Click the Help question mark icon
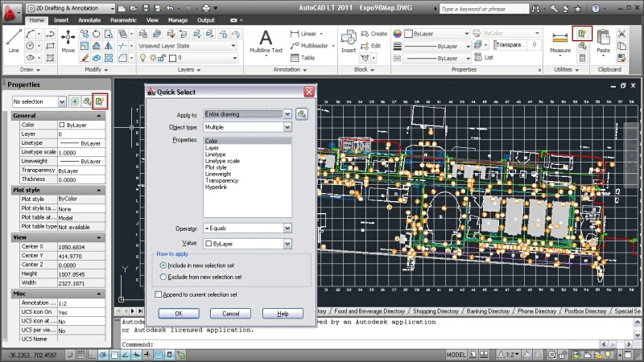 (x=596, y=8)
